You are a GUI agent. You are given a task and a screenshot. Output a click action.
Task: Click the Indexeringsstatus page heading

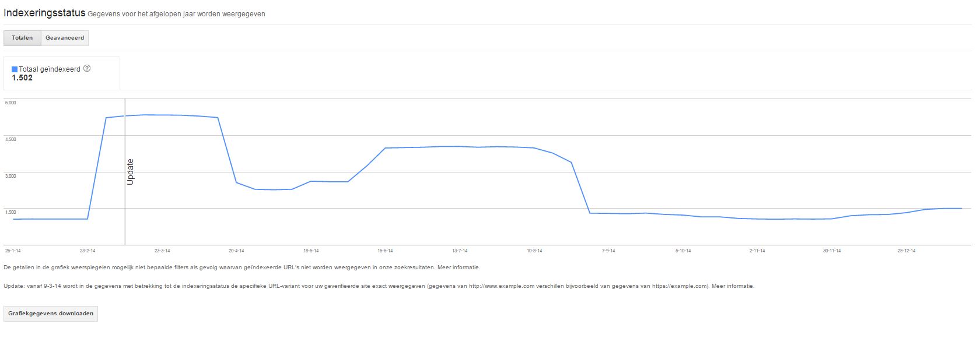[x=44, y=13]
